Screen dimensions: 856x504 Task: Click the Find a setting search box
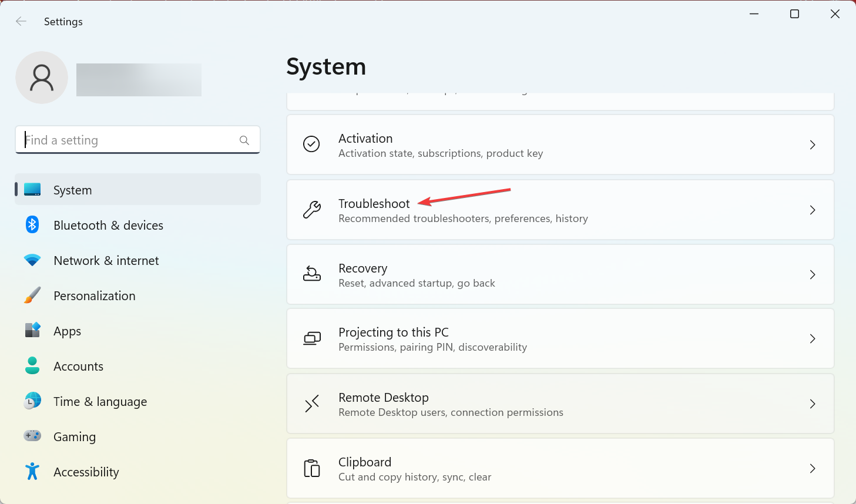point(137,140)
